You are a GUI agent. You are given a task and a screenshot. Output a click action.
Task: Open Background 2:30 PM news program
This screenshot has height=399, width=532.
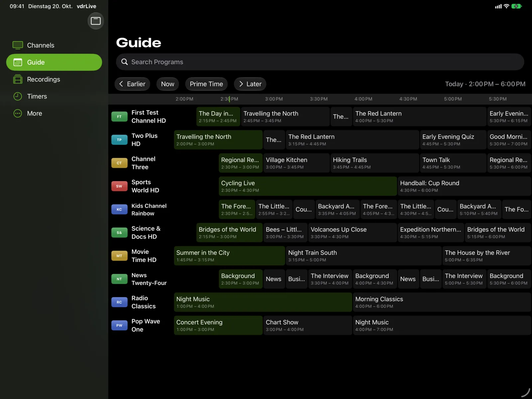241,279
